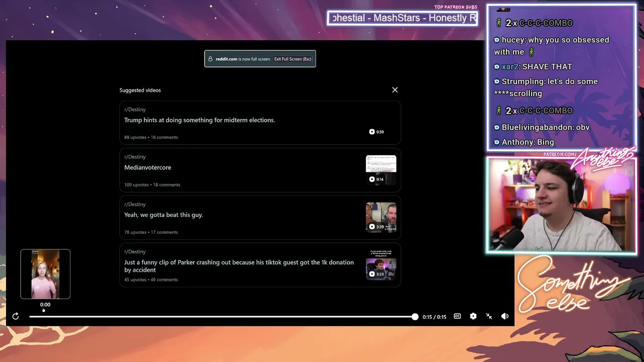Toggle closed captions with the CC button
644x362 pixels.
(x=457, y=316)
